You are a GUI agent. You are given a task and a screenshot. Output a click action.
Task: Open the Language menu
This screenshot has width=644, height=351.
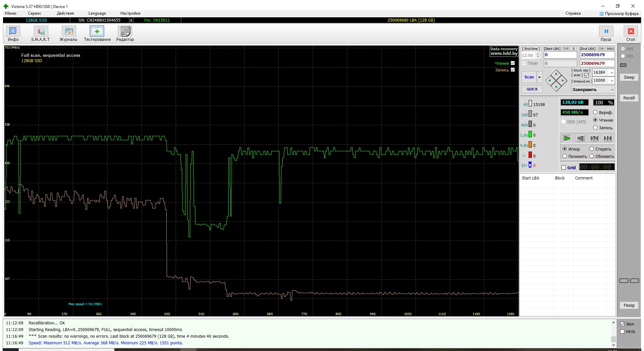point(97,13)
